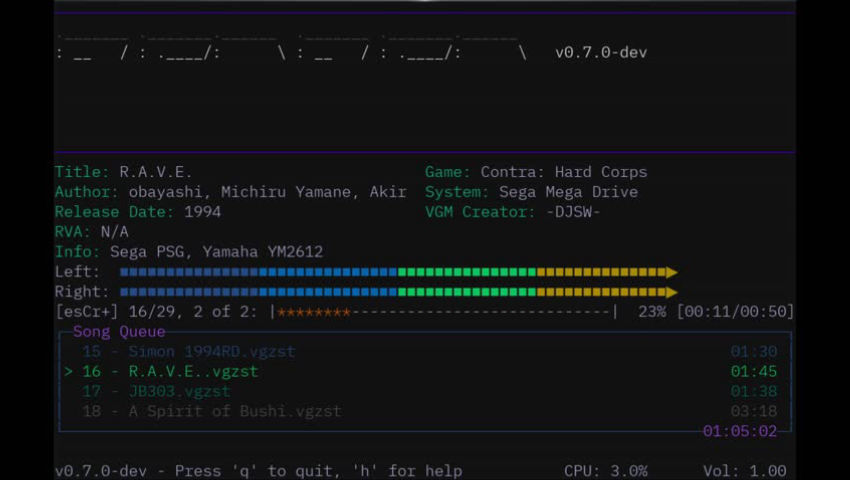Click the Right channel level meter

398,292
